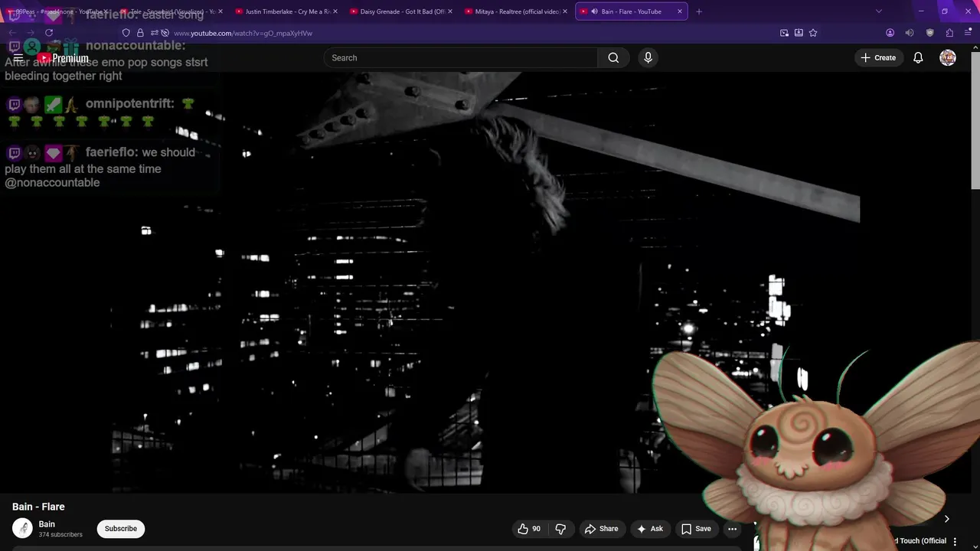Open the extensions puzzle icon
Screen dimensions: 980x551
pyautogui.click(x=950, y=33)
